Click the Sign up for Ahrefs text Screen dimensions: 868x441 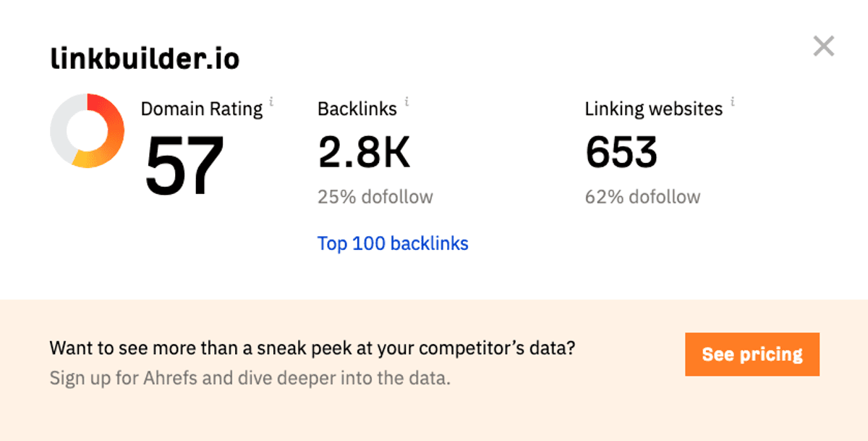250,378
